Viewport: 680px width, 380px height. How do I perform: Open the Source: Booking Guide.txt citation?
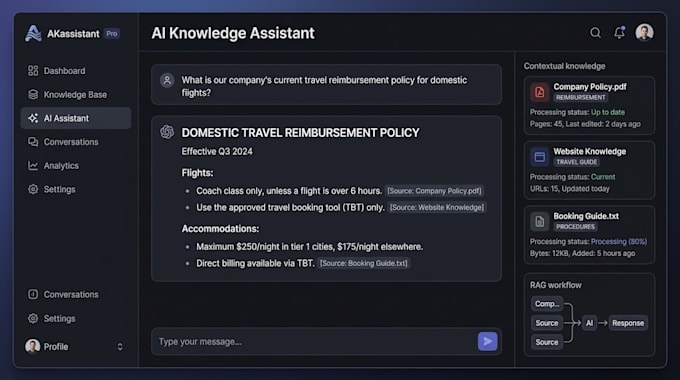click(x=363, y=263)
